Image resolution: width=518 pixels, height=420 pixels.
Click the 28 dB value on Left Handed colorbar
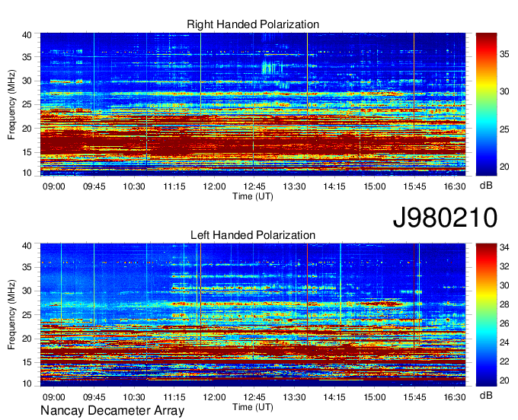point(504,304)
